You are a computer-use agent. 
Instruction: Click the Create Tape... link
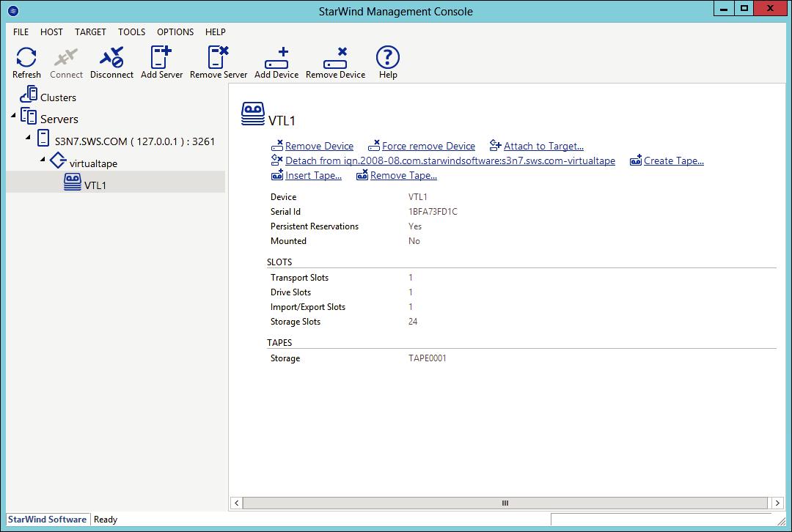tap(674, 160)
